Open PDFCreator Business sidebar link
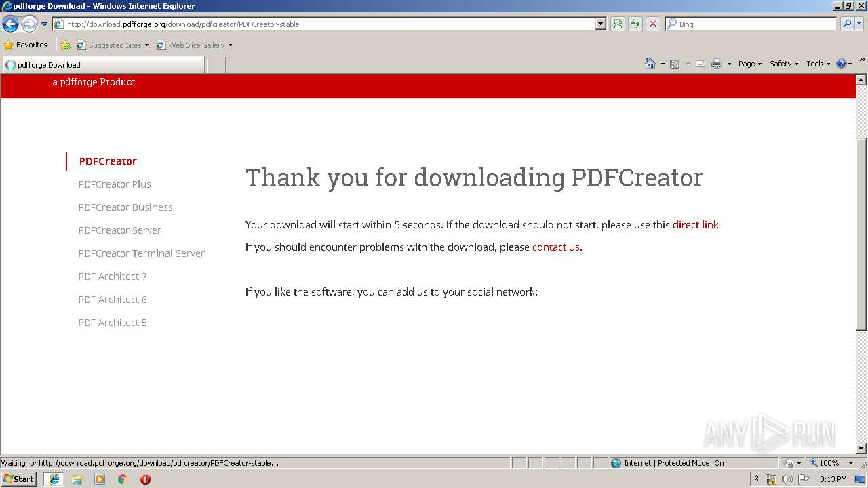This screenshot has height=488, width=868. (125, 207)
